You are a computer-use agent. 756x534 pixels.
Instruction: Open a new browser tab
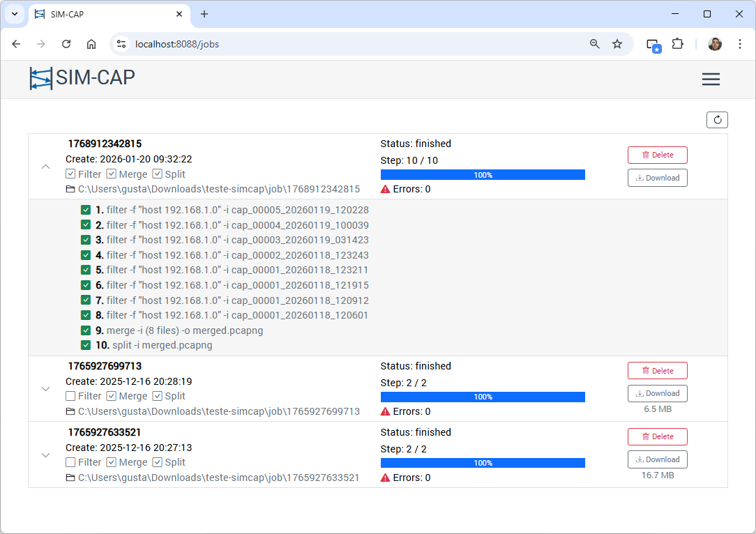tap(204, 14)
